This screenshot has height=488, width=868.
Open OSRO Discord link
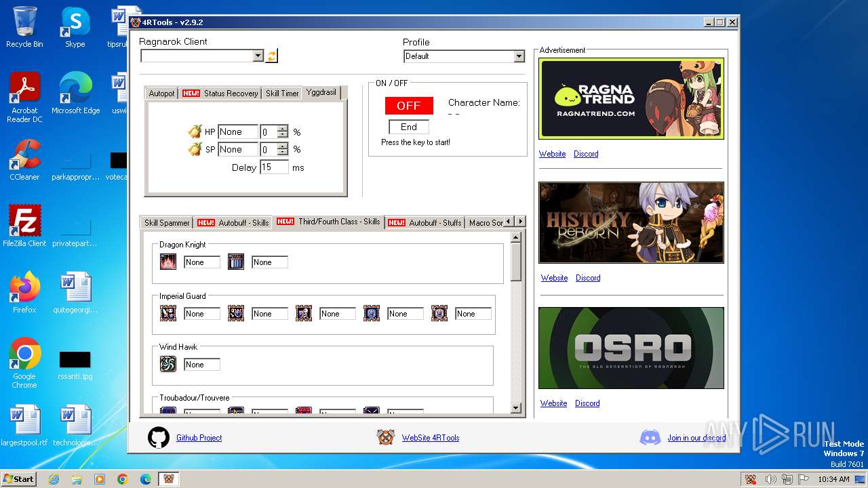coord(587,403)
